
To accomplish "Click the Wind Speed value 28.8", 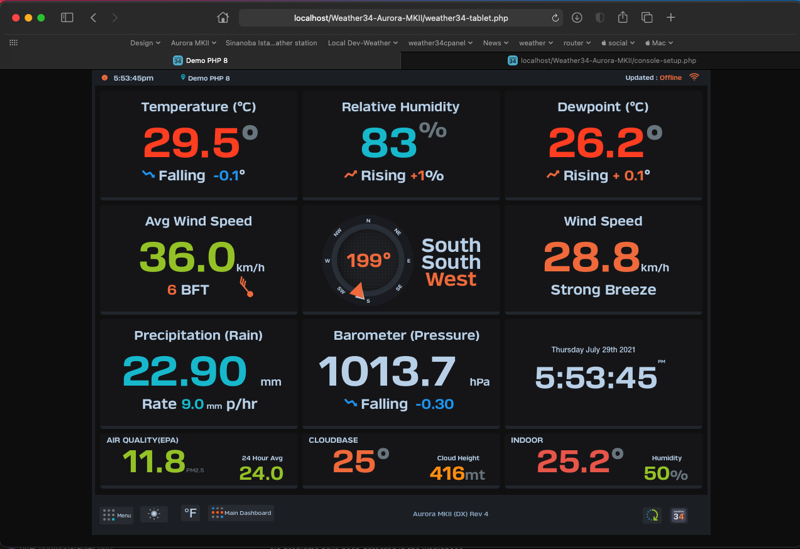I will point(591,257).
